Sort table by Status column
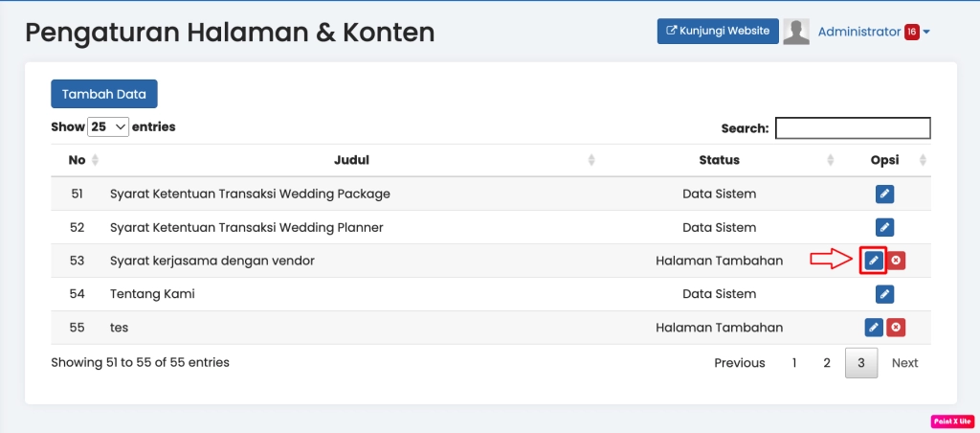 point(719,160)
